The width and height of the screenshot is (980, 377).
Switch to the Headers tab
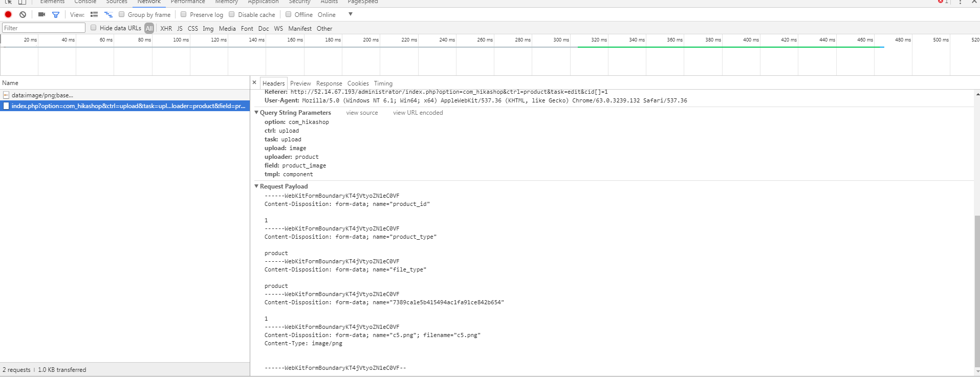274,83
